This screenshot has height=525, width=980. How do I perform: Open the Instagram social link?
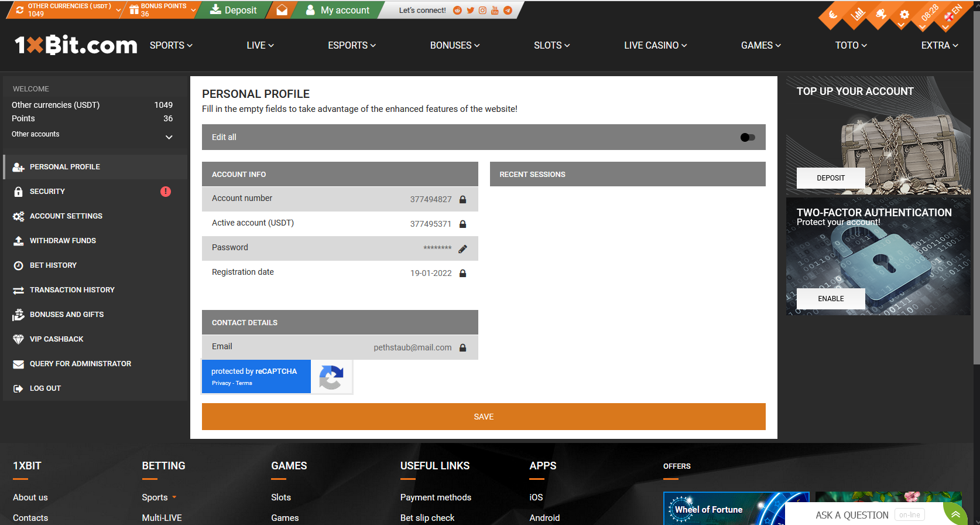coord(482,11)
